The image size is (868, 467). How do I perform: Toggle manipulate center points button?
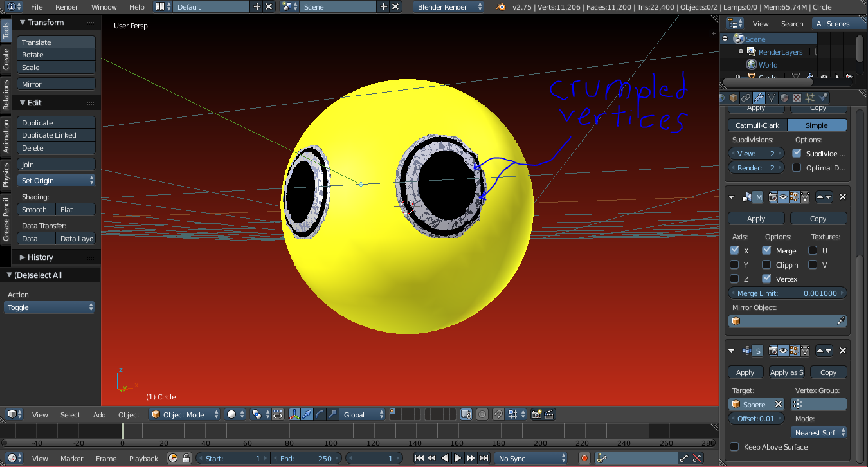278,414
